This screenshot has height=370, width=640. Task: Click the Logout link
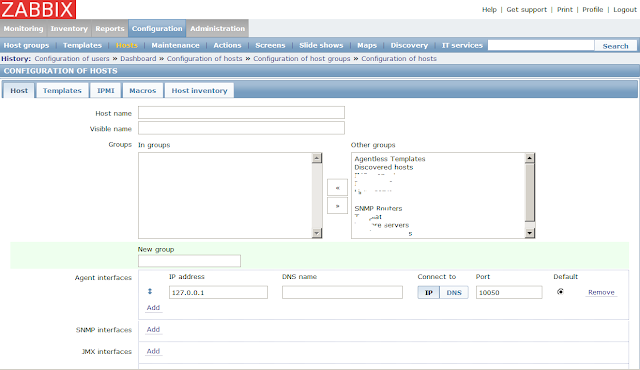[x=625, y=9]
